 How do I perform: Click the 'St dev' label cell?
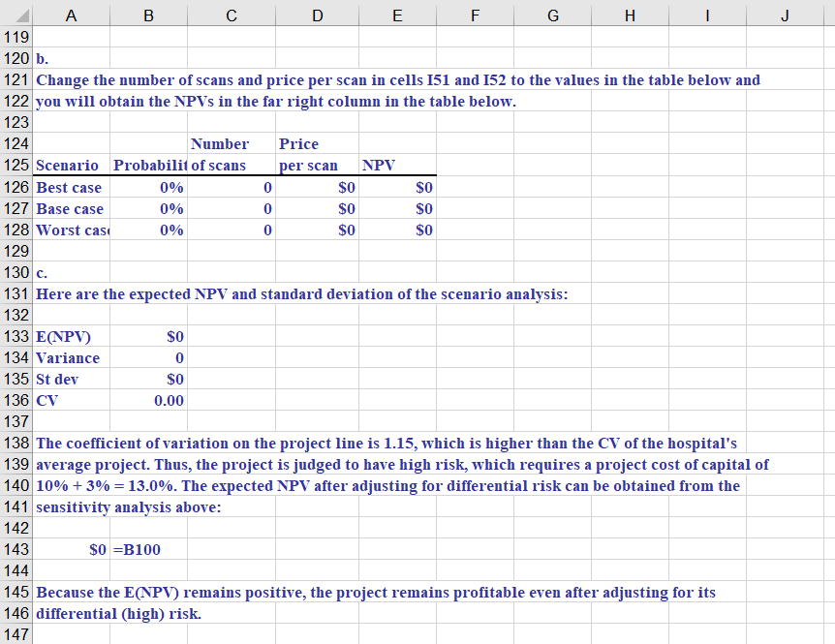pos(72,379)
